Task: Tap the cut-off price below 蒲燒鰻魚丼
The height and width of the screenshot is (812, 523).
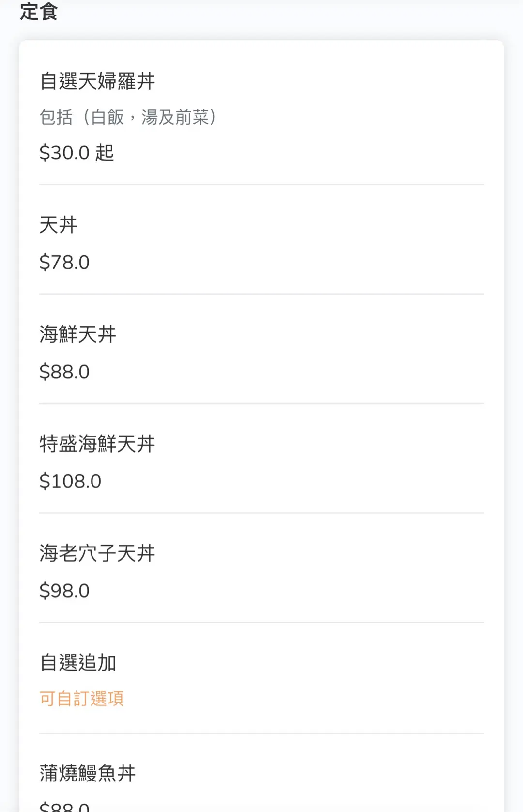Action: click(x=64, y=806)
